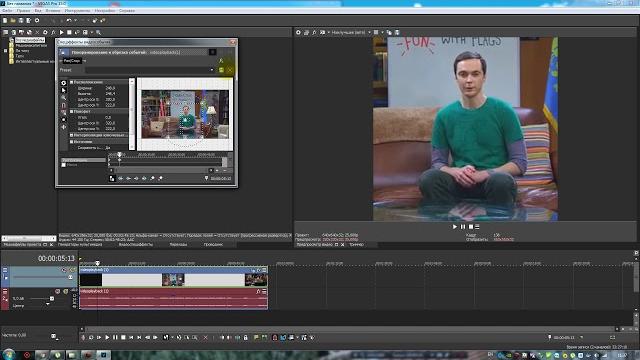
Task: Click the search media magnifier icon
Action: (98, 32)
